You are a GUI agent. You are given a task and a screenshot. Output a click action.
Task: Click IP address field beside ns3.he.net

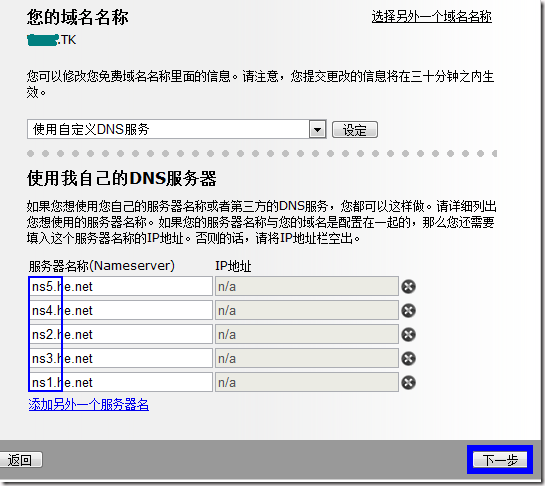coord(307,358)
